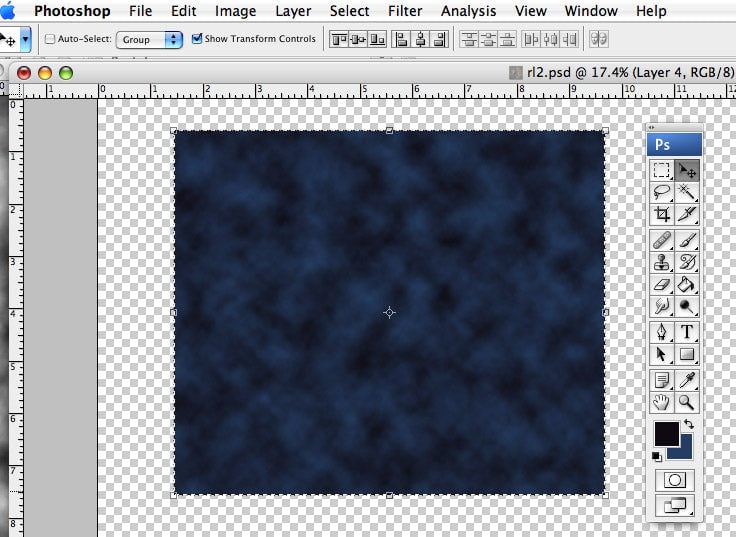
Task: Select the Notes tool
Action: point(662,380)
